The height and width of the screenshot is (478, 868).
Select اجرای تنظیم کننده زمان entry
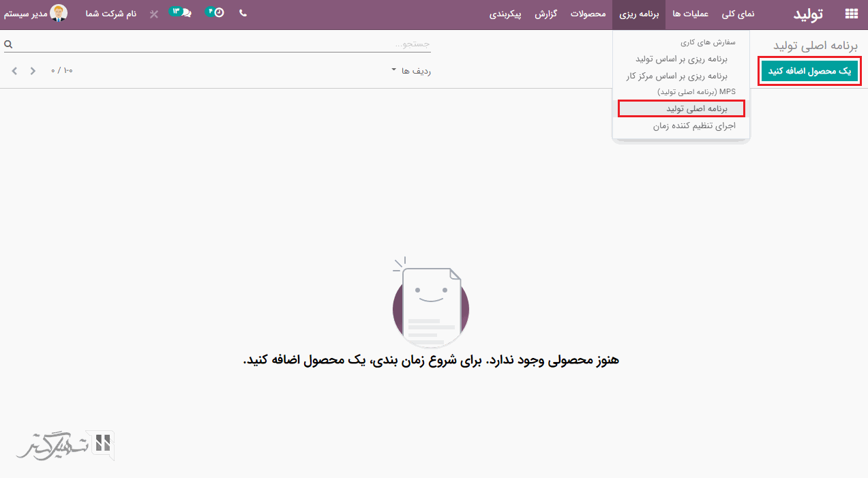(x=685, y=125)
